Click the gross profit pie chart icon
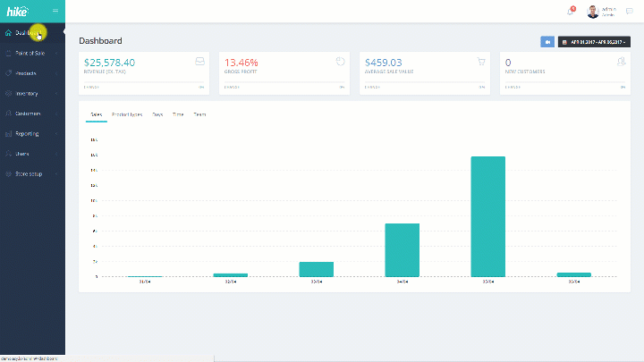This screenshot has height=362, width=644. point(340,62)
